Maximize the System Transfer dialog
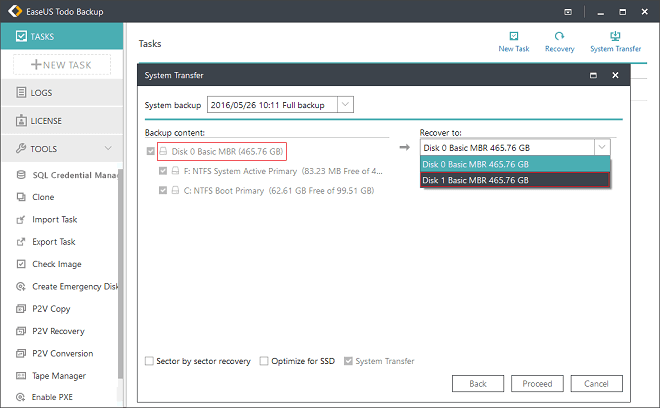660x408 pixels. [x=593, y=75]
